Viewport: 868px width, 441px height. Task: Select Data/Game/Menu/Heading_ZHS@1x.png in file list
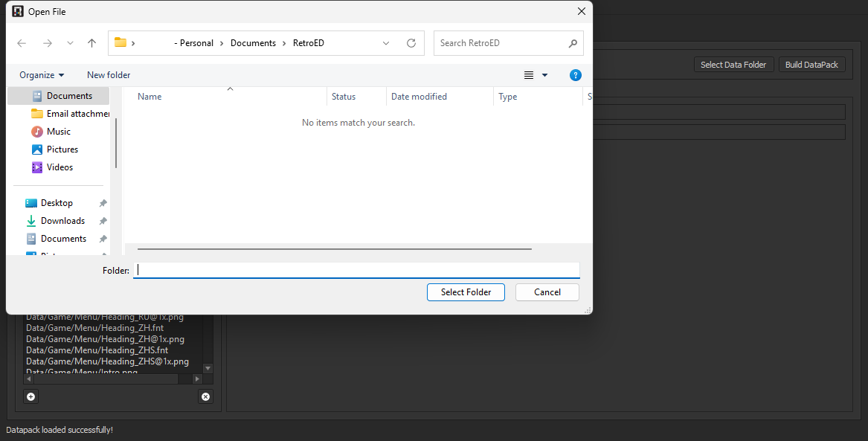point(107,361)
